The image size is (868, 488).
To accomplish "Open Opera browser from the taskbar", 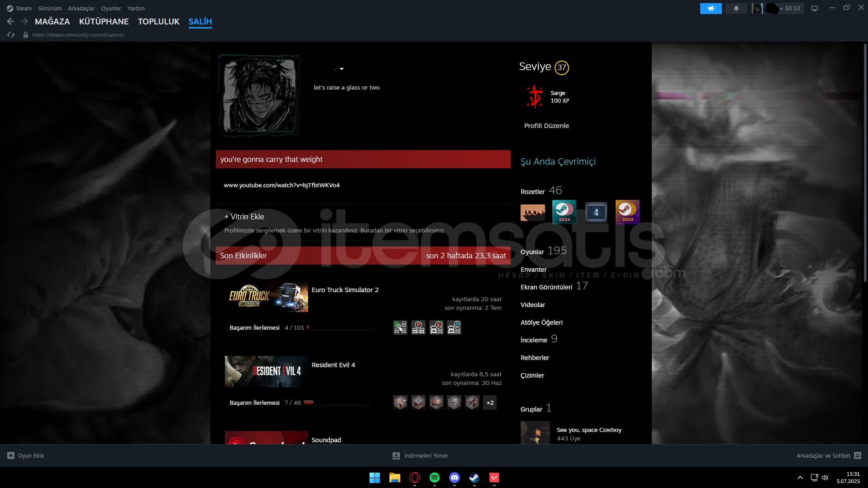I will pyautogui.click(x=414, y=478).
